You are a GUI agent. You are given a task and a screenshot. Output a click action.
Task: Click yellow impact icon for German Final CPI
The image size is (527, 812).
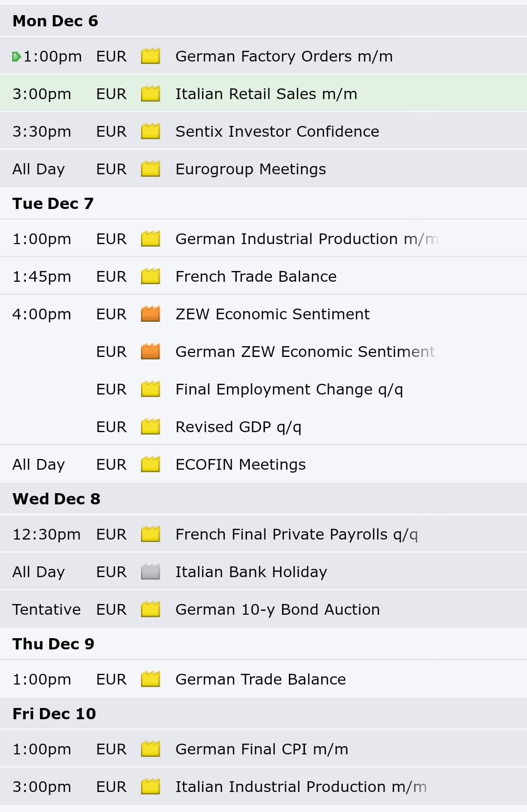pyautogui.click(x=150, y=749)
